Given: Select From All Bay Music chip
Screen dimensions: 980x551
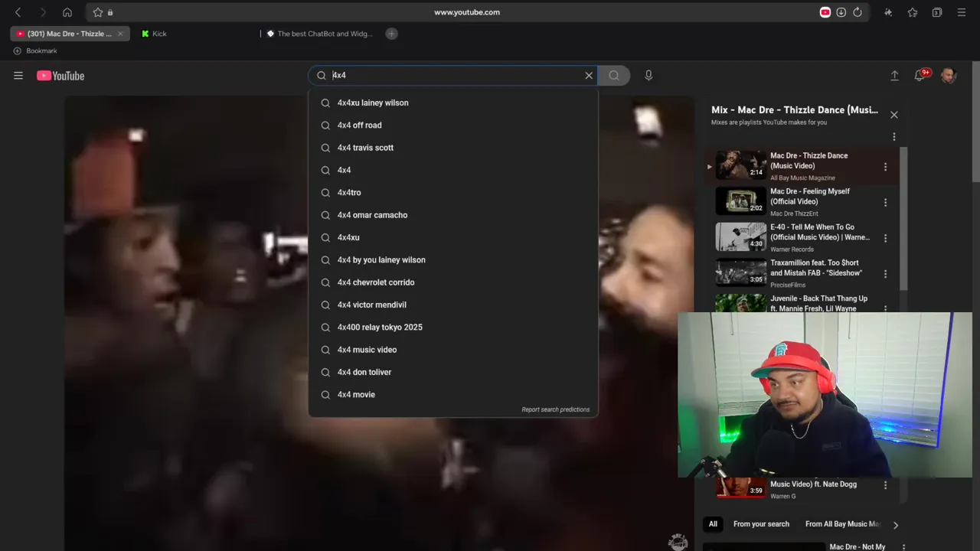Looking at the screenshot, I should point(842,524).
